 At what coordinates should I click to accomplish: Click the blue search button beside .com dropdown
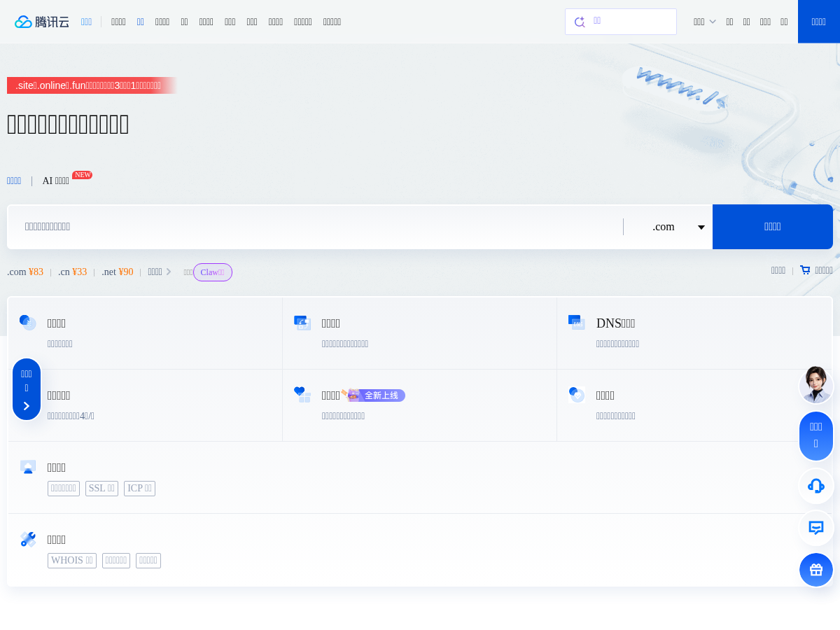(x=773, y=227)
